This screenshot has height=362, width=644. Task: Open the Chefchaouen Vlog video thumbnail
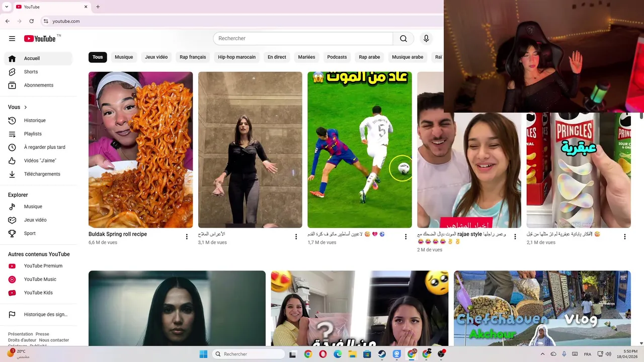(542, 308)
